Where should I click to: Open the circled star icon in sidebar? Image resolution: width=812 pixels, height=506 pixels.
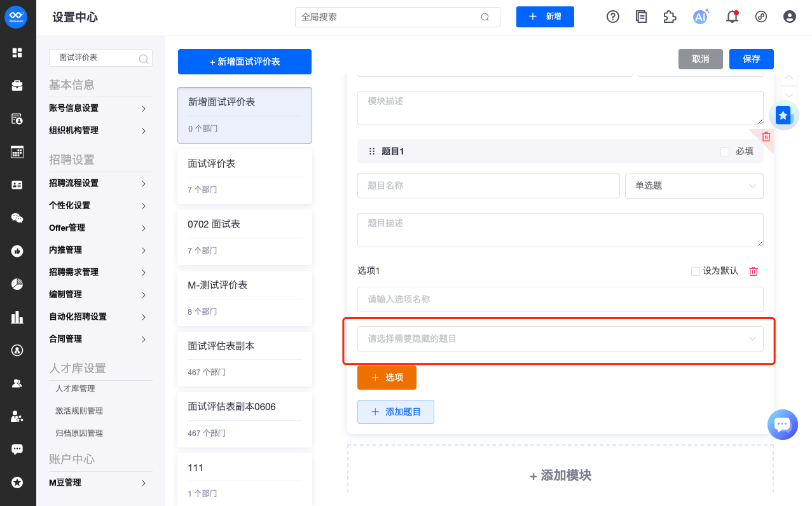(x=17, y=482)
